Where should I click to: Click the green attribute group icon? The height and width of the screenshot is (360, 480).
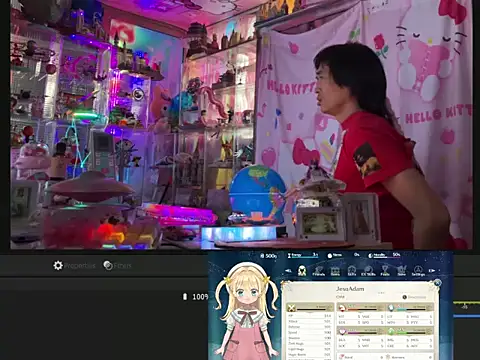tap(392, 331)
